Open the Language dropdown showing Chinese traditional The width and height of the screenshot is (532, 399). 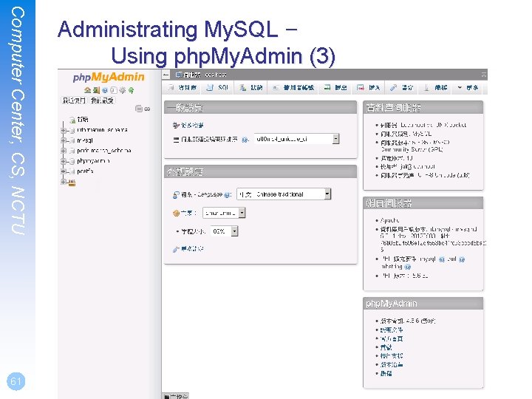(x=284, y=194)
